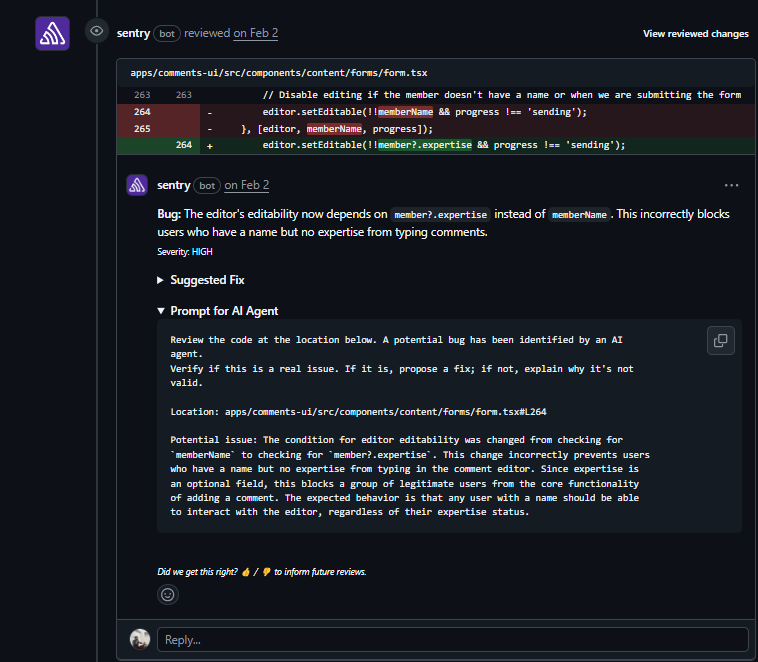Screen dimensions: 758x662
Task: Focus the Reply text field
Action: (x=453, y=639)
